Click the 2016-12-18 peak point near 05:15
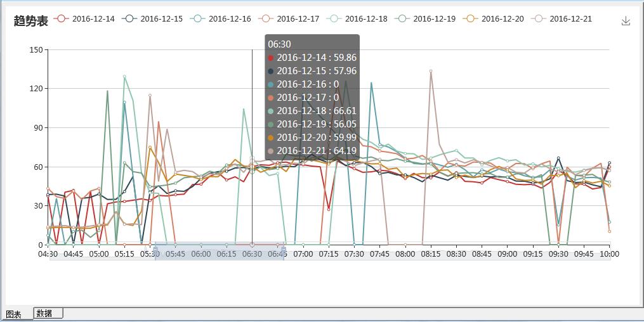 pos(124,76)
